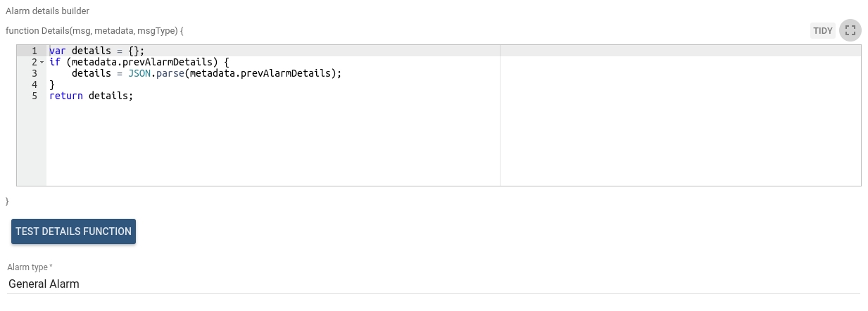Place cursor on the 'if' keyword
The height and width of the screenshot is (311, 868).
[x=55, y=63]
